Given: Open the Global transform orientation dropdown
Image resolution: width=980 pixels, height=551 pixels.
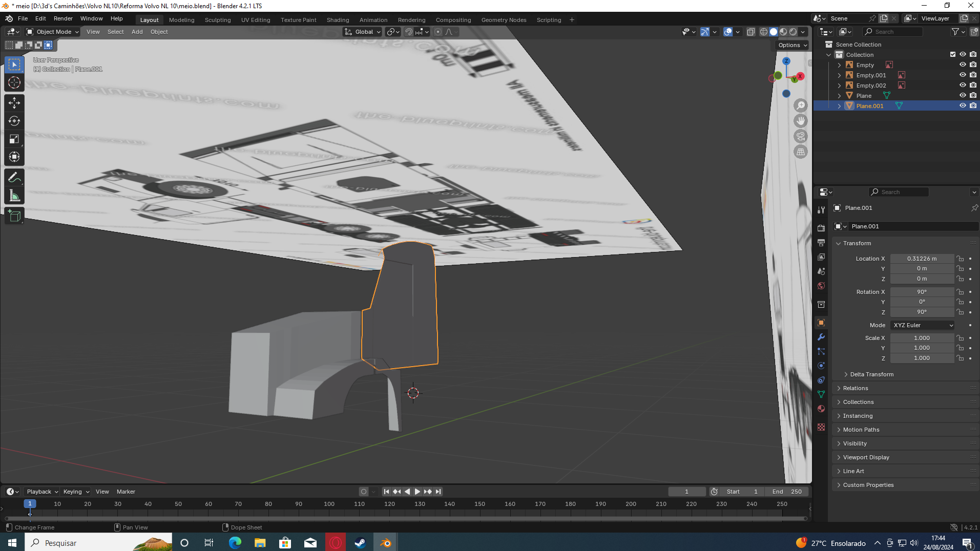Looking at the screenshot, I should click(363, 32).
